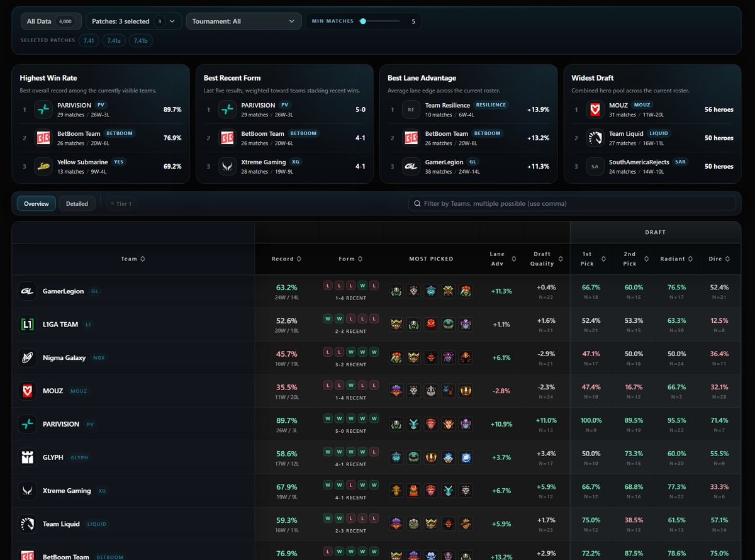
Task: Click third most-picked hero icon in Nigma Galaxy row
Action: tap(430, 358)
